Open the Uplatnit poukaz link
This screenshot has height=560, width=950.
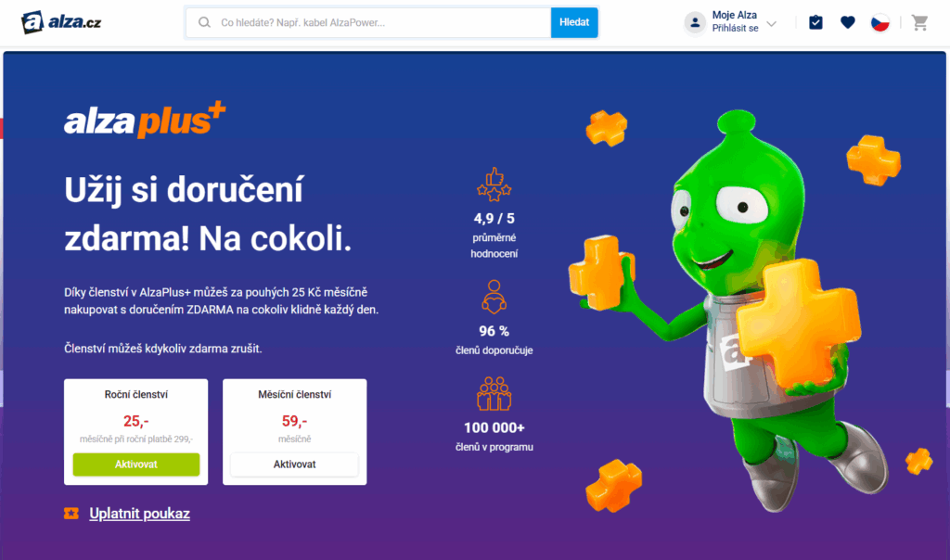(x=139, y=514)
